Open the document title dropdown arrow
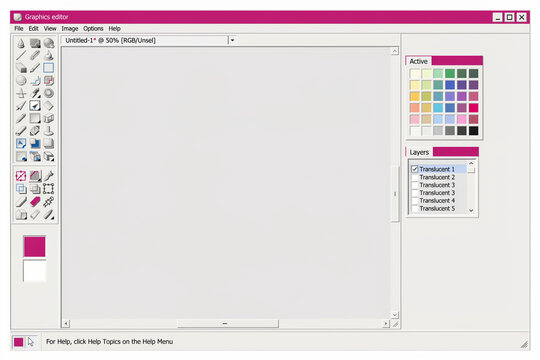This screenshot has height=360, width=540. [x=232, y=40]
